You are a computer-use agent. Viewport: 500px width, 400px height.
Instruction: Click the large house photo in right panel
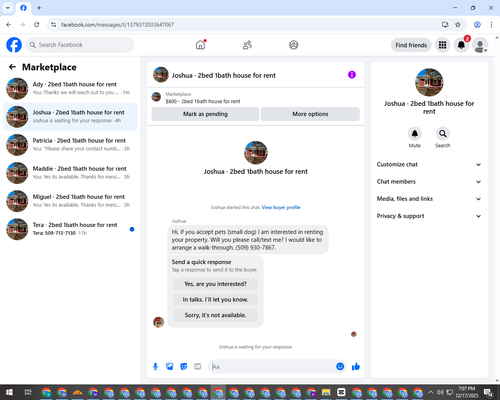coord(429,82)
